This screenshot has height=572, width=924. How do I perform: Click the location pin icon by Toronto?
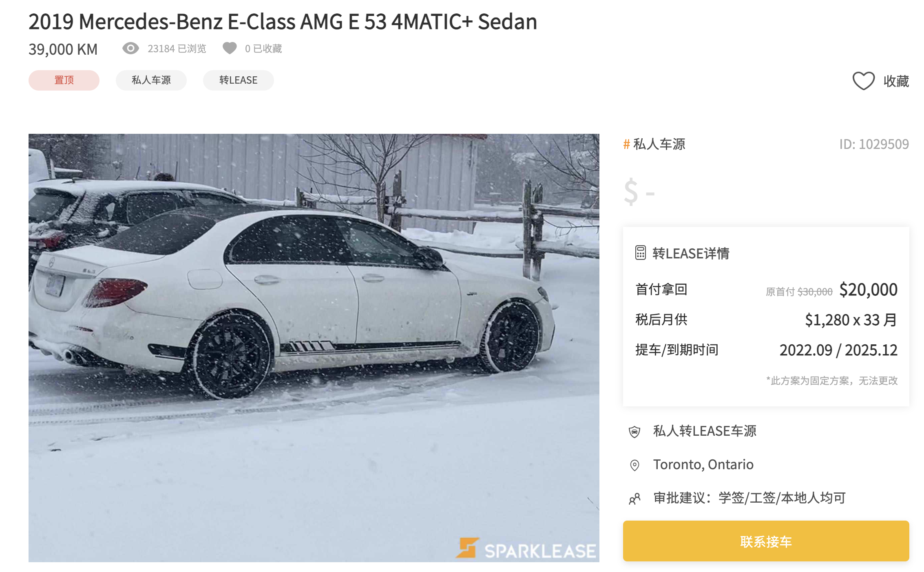click(634, 465)
